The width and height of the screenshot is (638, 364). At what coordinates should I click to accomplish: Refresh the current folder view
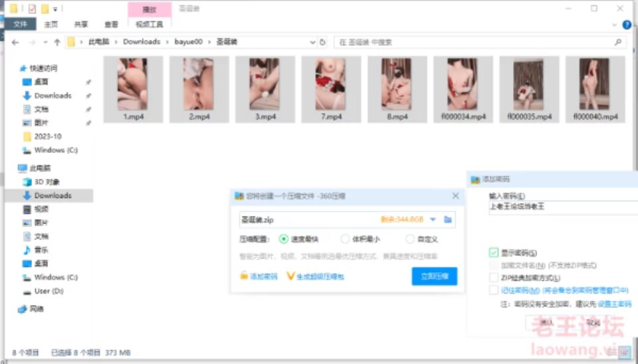click(323, 42)
